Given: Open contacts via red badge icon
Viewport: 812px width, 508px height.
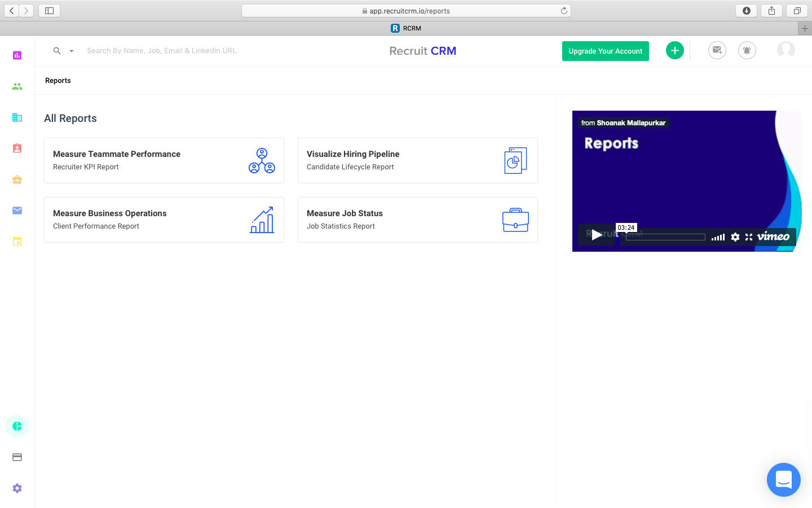Looking at the screenshot, I should (x=17, y=148).
